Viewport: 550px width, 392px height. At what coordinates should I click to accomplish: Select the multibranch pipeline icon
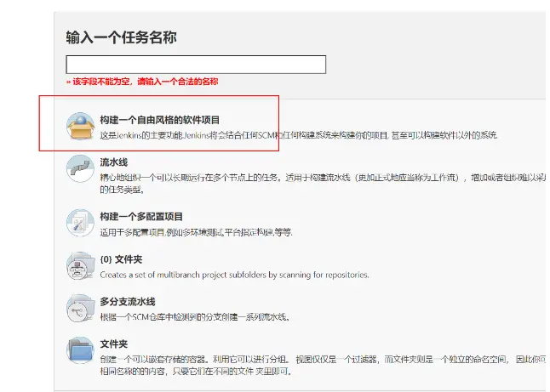pos(80,308)
